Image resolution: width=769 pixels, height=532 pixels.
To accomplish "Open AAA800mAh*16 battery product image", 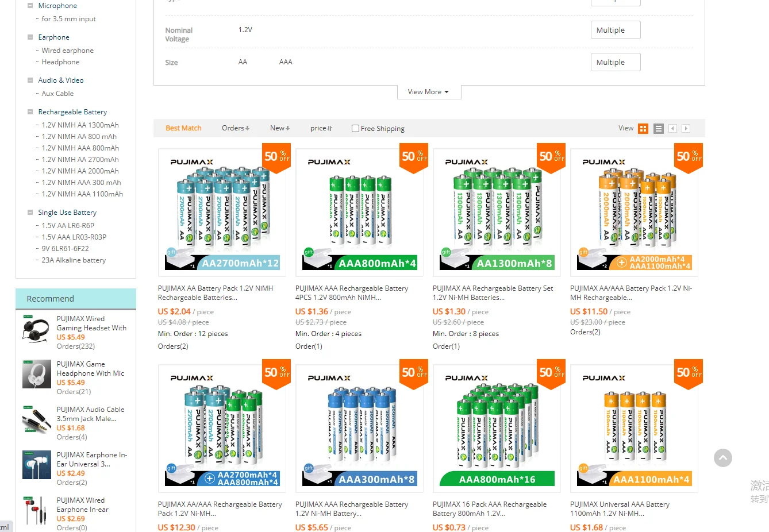I will tap(497, 429).
